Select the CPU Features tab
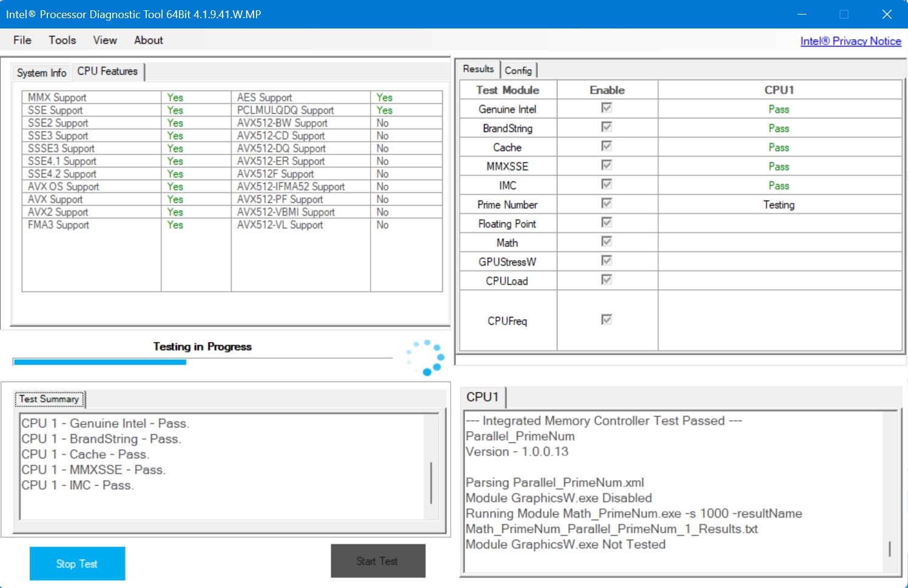The height and width of the screenshot is (588, 908). 108,72
